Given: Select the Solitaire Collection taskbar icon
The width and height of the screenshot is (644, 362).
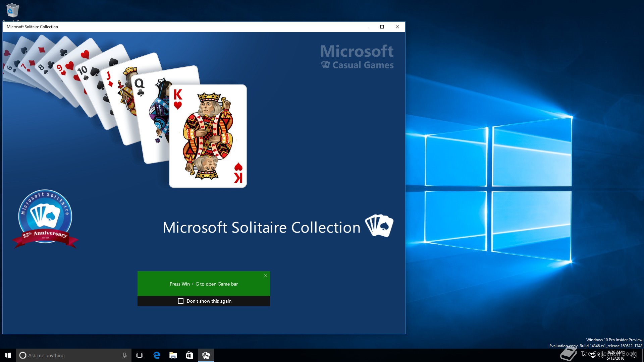Looking at the screenshot, I should pos(206,355).
